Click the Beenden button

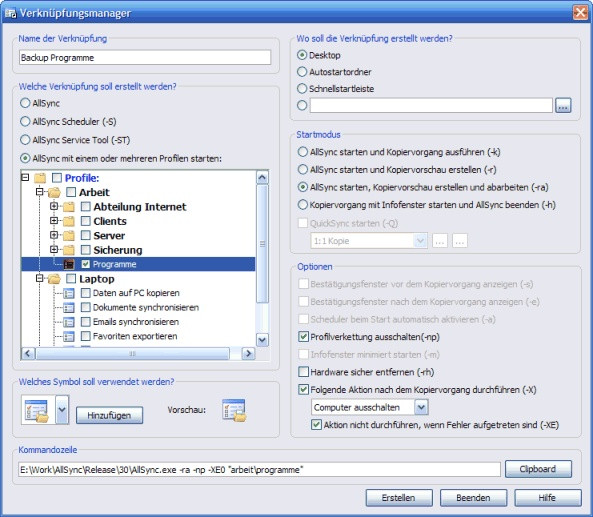click(x=473, y=498)
